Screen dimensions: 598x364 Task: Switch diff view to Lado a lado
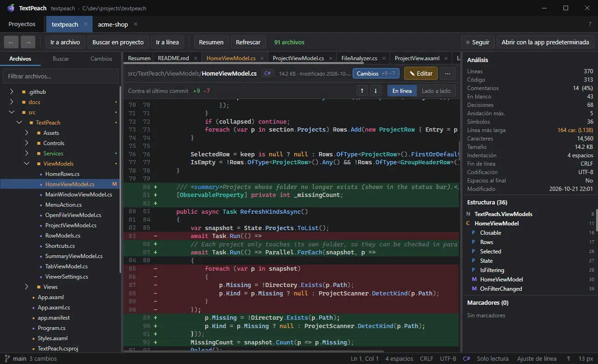click(x=436, y=91)
